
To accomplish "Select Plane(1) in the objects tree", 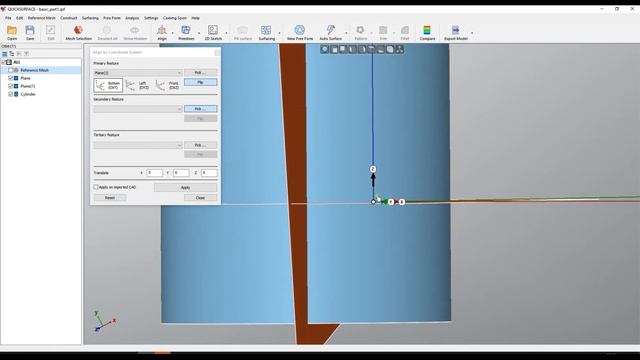I will (x=27, y=86).
